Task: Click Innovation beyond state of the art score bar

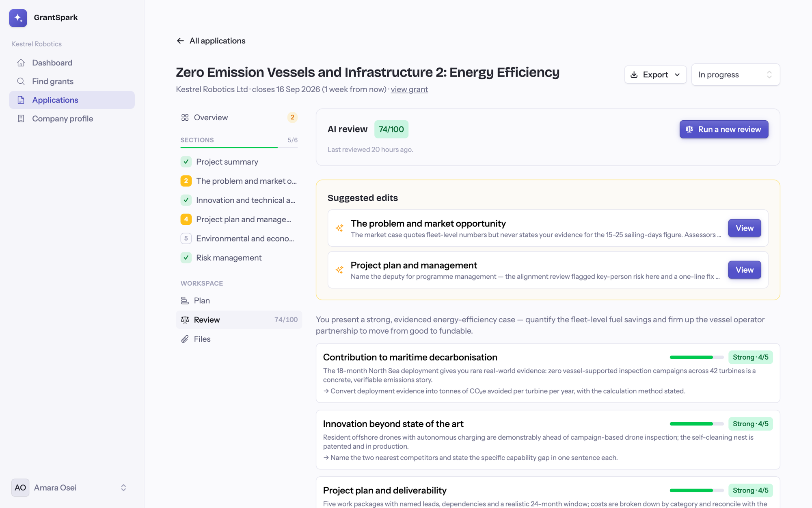Action: click(x=697, y=424)
